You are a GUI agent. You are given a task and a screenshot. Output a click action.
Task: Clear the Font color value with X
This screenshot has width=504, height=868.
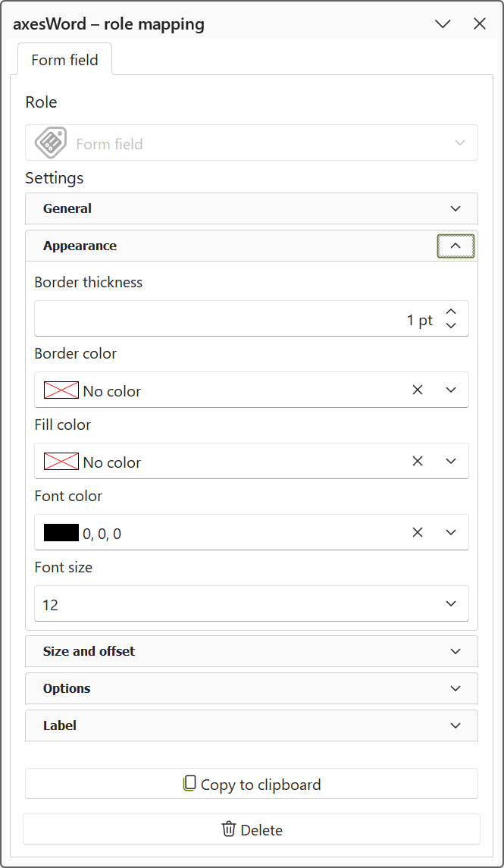418,532
